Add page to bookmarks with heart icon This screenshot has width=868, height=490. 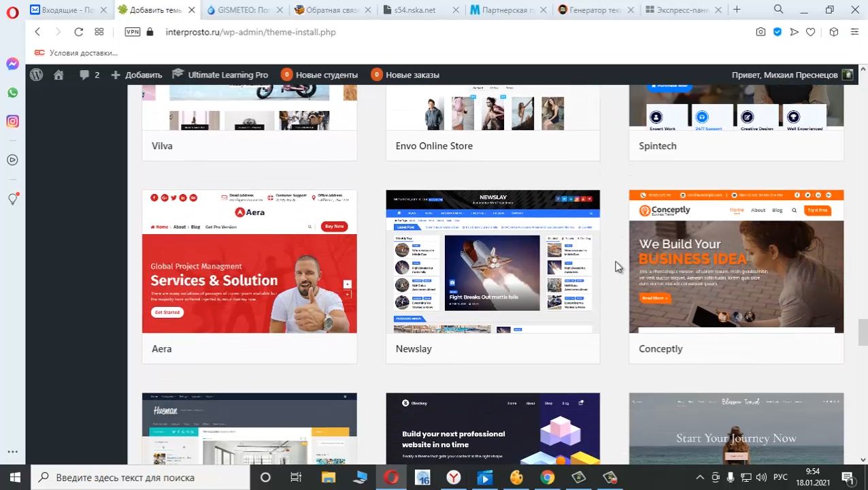(810, 32)
